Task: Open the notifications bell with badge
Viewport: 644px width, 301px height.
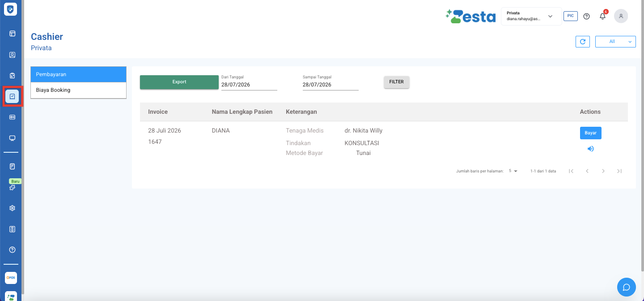Action: coord(603,16)
